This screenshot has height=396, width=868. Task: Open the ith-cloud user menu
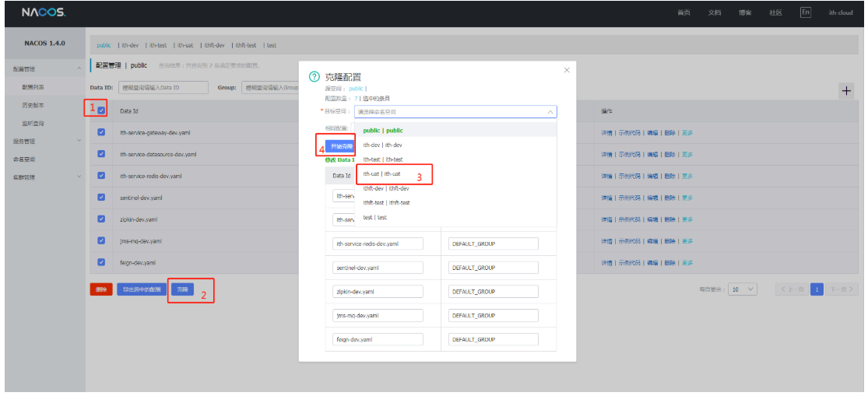click(840, 12)
